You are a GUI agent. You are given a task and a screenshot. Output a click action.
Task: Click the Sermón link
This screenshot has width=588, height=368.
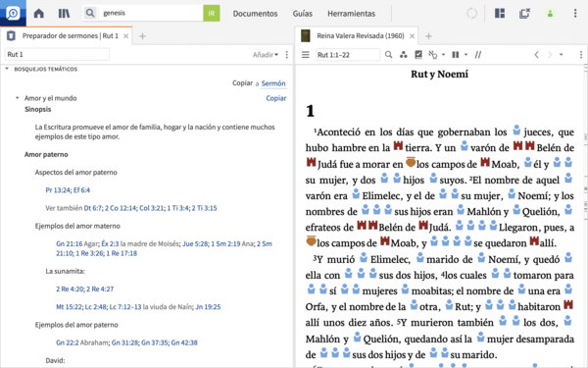[x=273, y=83]
